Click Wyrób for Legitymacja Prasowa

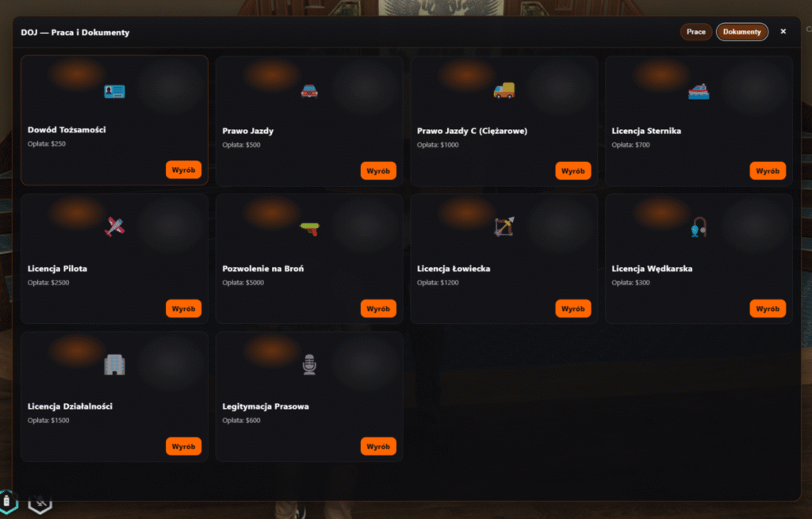[x=378, y=446]
